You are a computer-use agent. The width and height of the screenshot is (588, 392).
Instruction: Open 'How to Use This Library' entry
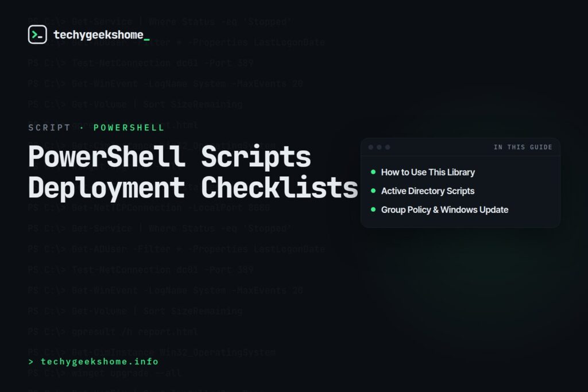click(428, 172)
